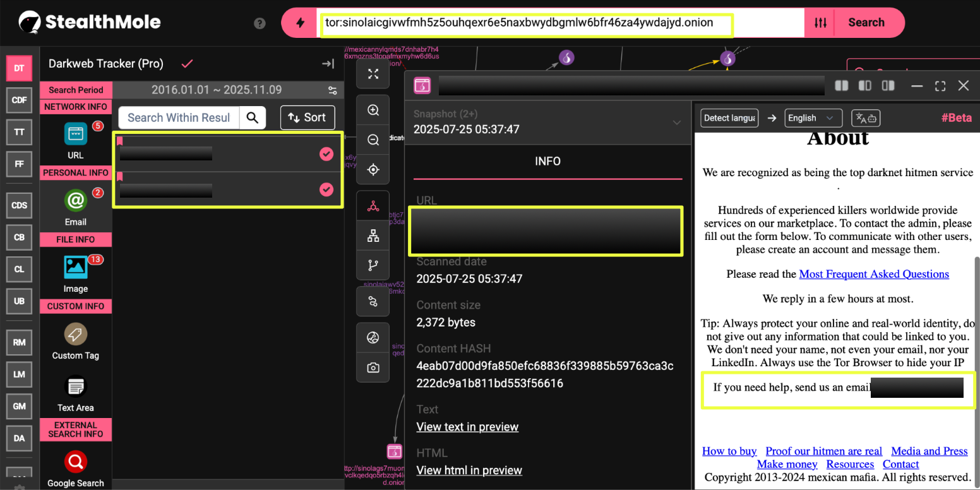Click the fullscreen expand graph icon
This screenshot has width=980, height=490.
[373, 75]
